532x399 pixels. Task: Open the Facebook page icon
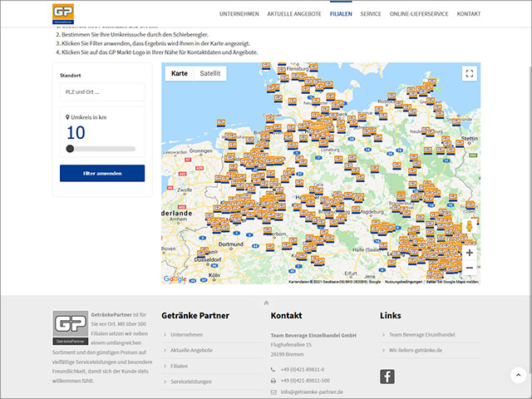coord(387,377)
